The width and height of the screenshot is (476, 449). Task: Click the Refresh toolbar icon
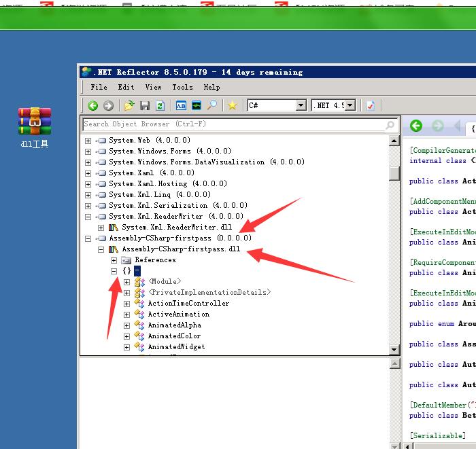(x=160, y=105)
